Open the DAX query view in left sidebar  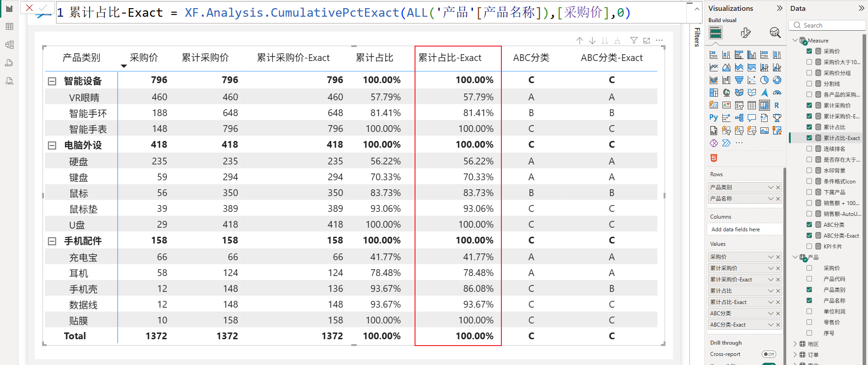(x=9, y=63)
